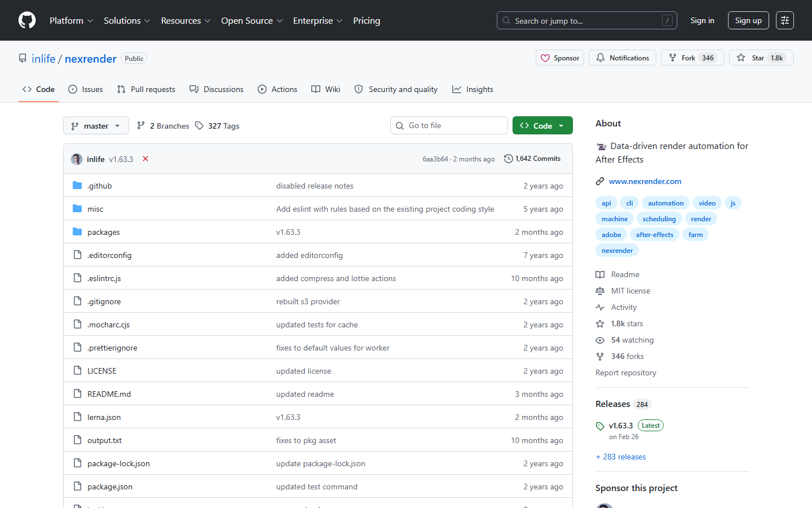Sponsor the project with heart button

click(x=559, y=58)
